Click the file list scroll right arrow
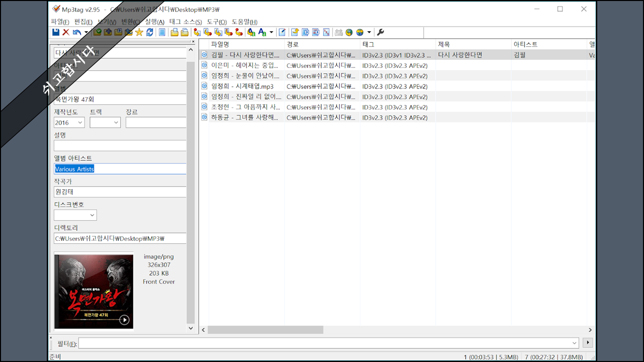Viewport: 644px width, 362px height. (591, 330)
